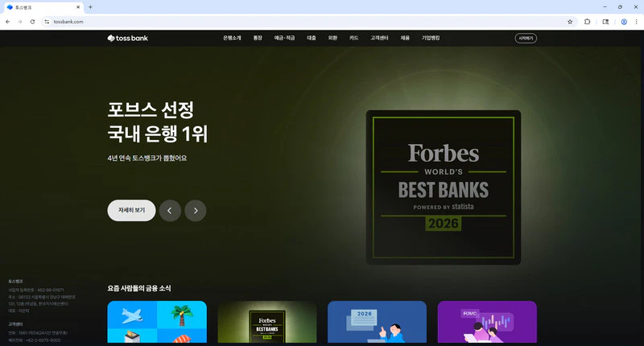644x346 pixels.
Task: Open the 예금·적금 menu
Action: tap(285, 38)
